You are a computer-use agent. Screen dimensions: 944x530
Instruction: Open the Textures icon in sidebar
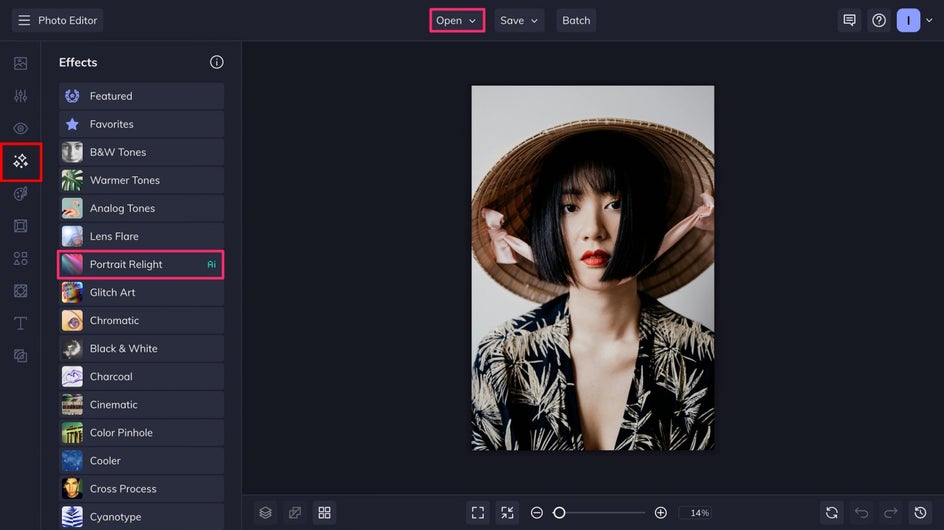point(20,356)
